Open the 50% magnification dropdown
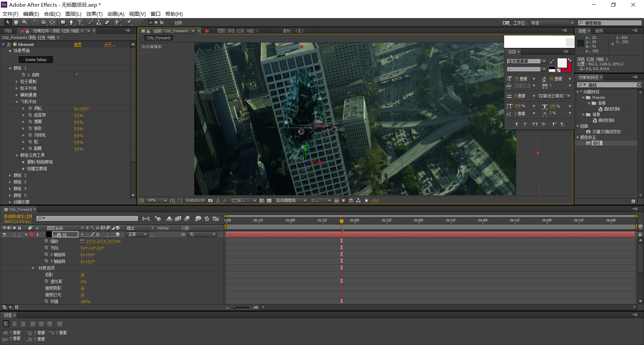The image size is (644, 345). click(x=157, y=200)
